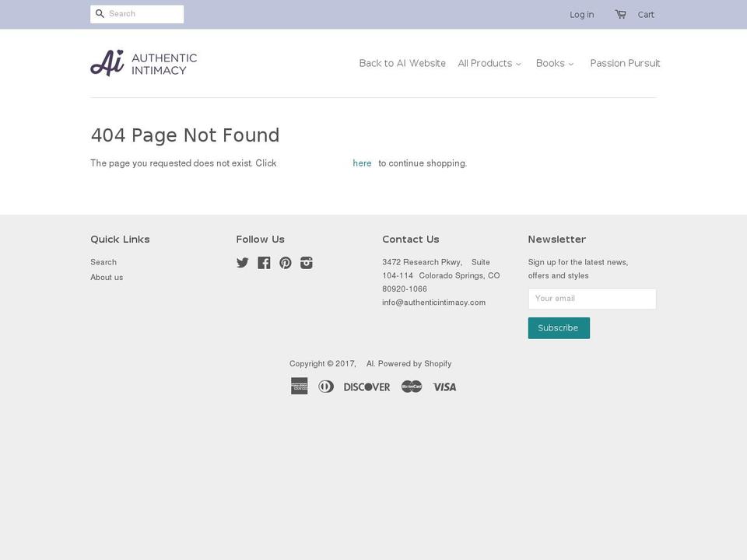Click the search magnifier icon
Viewport: 747px width, 560px height.
click(x=100, y=14)
